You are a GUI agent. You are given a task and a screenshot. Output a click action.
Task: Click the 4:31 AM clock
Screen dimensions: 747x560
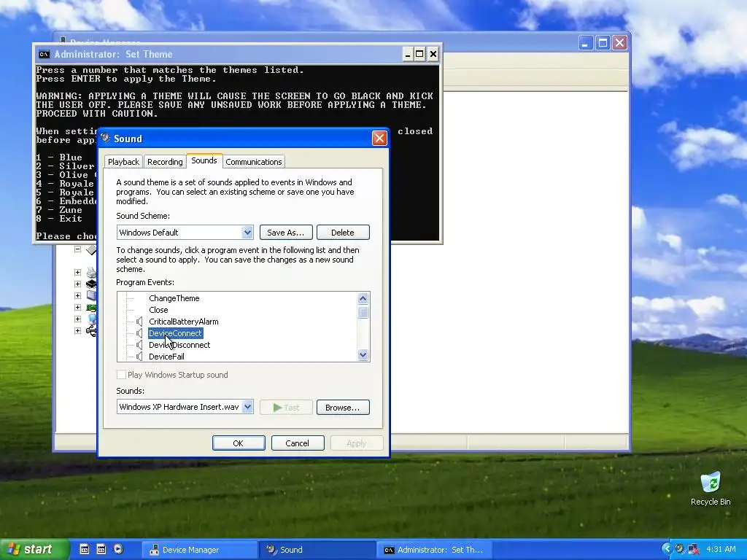click(721, 549)
